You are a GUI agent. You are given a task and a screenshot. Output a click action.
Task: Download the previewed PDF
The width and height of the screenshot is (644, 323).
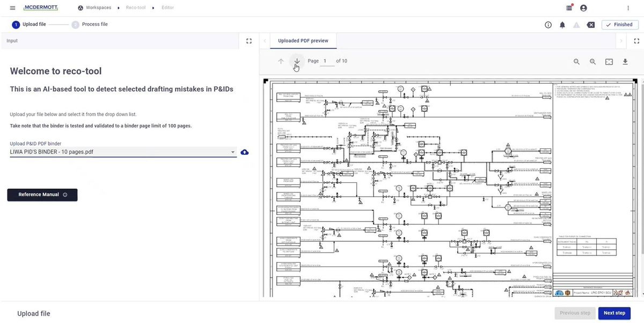625,61
